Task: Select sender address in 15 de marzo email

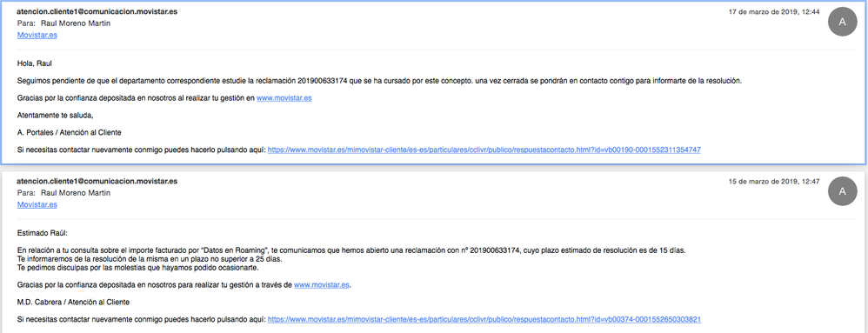Action: coord(97,181)
